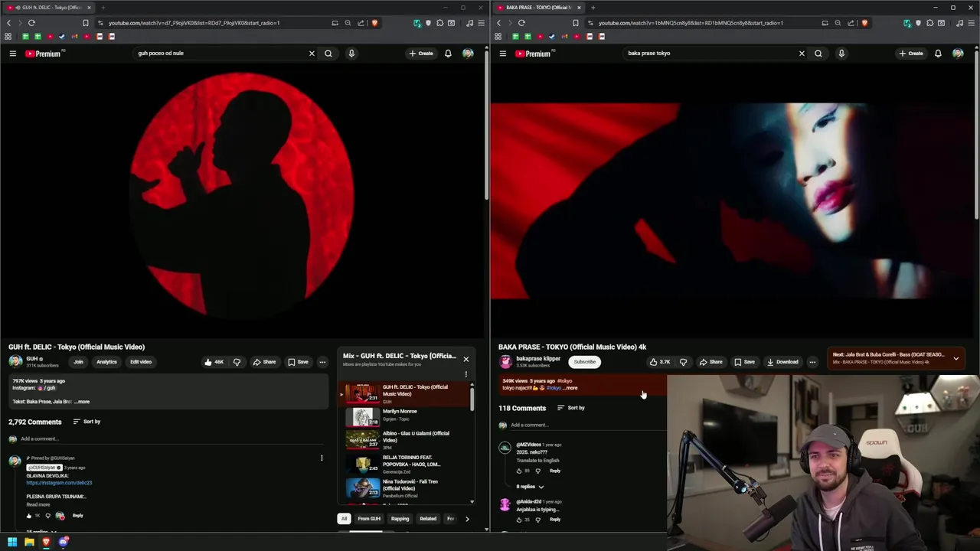Open File Explorer from taskbar
The width and height of the screenshot is (980, 551).
(x=29, y=542)
